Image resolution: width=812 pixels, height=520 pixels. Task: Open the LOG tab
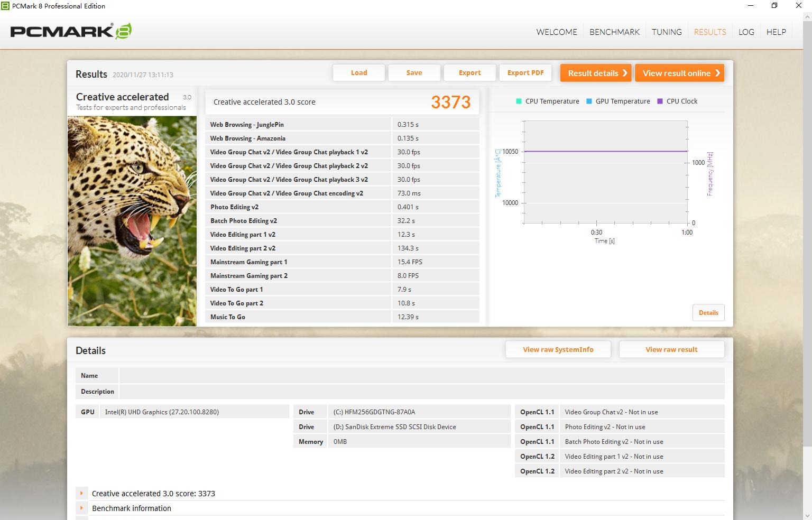point(746,32)
